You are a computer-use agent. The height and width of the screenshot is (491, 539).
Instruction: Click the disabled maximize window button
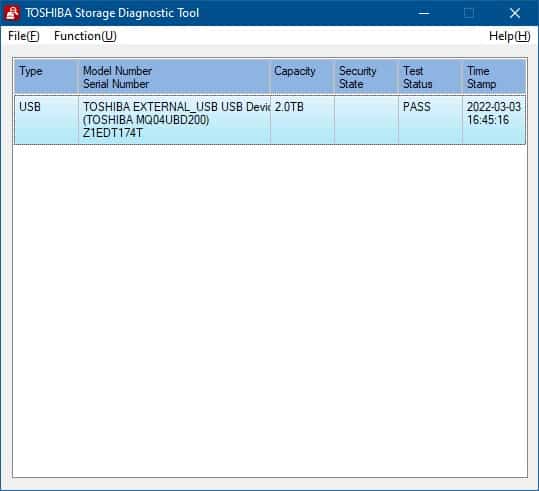click(469, 13)
